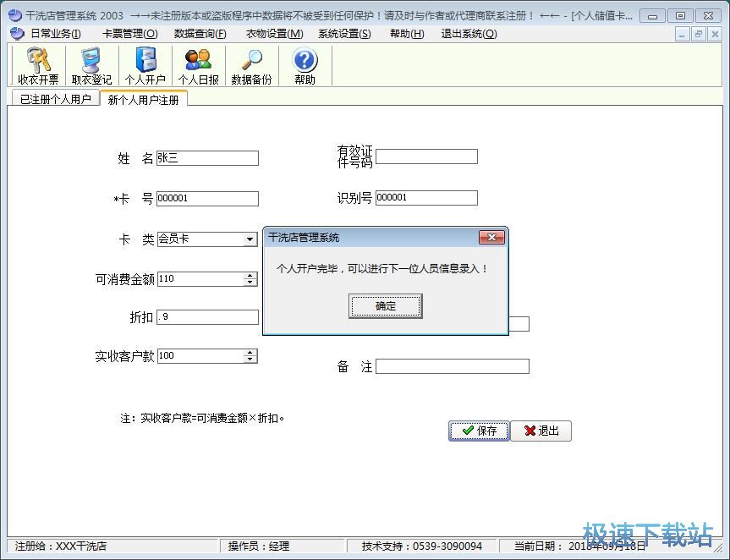Choose 退出系统(Q) from the menu bar
The image size is (730, 560).
point(469,34)
